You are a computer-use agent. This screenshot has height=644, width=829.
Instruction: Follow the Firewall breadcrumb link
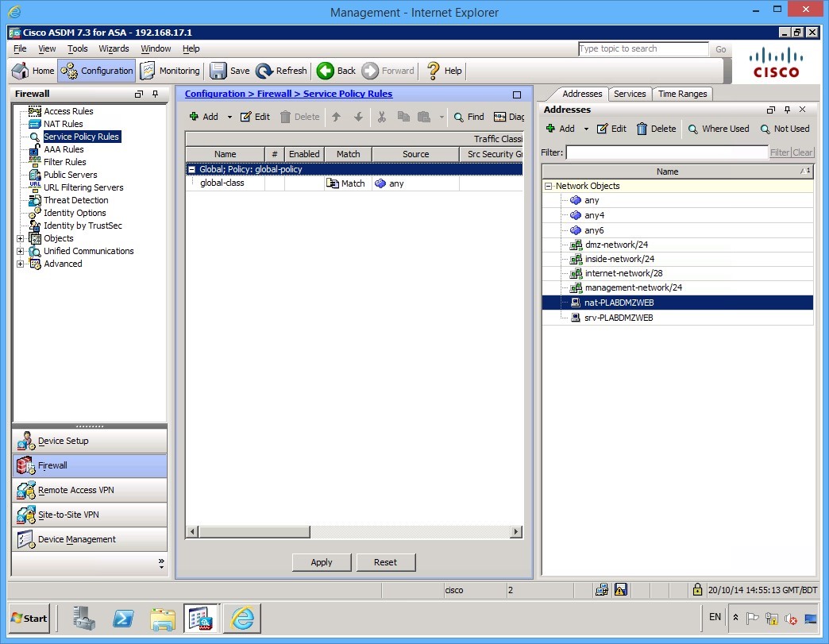(273, 94)
